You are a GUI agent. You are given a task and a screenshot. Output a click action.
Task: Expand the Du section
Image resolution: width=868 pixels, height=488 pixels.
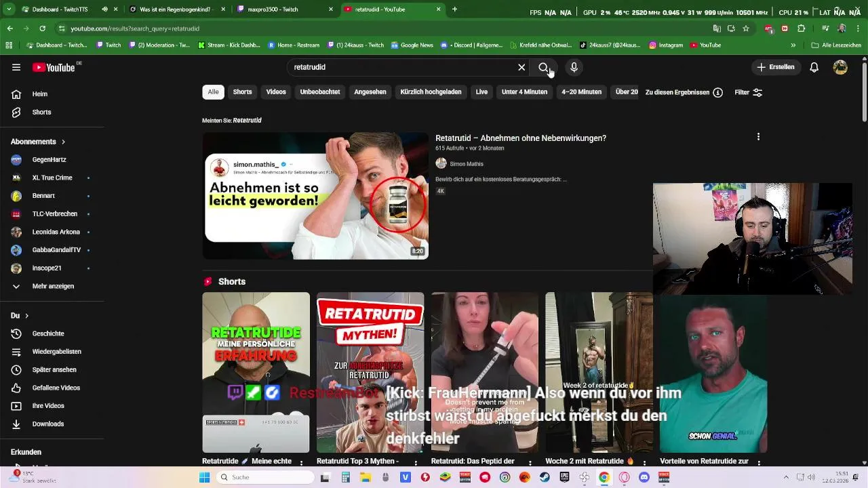20,316
